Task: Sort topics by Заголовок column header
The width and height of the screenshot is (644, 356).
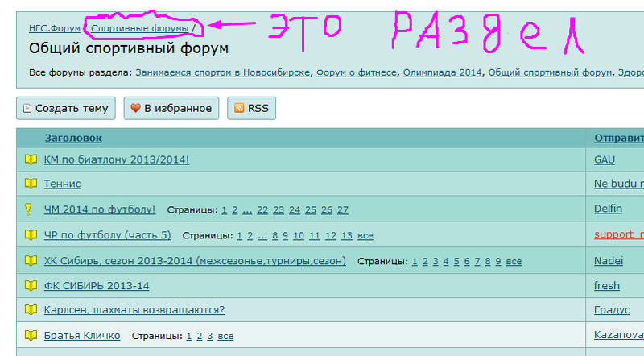Action: click(x=73, y=138)
